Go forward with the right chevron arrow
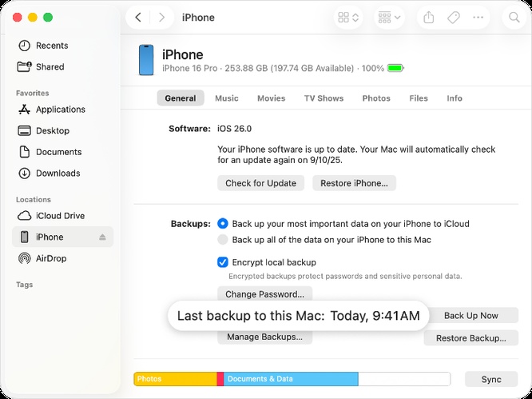The width and height of the screenshot is (532, 399). point(162,18)
